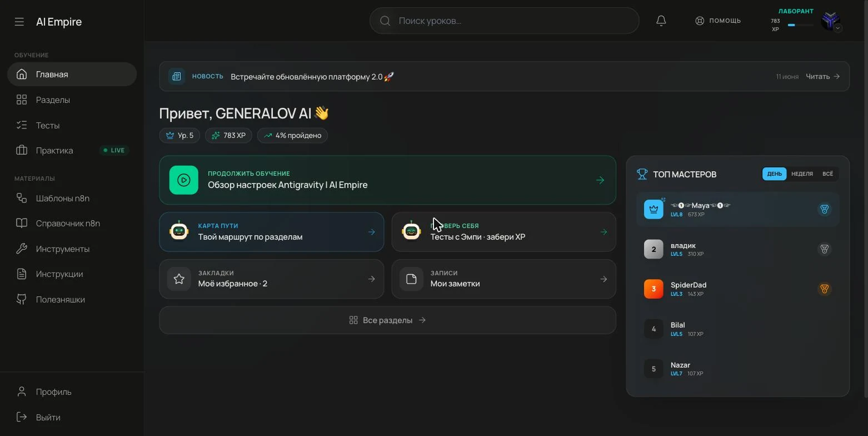Click the 11 июня news date

click(787, 76)
